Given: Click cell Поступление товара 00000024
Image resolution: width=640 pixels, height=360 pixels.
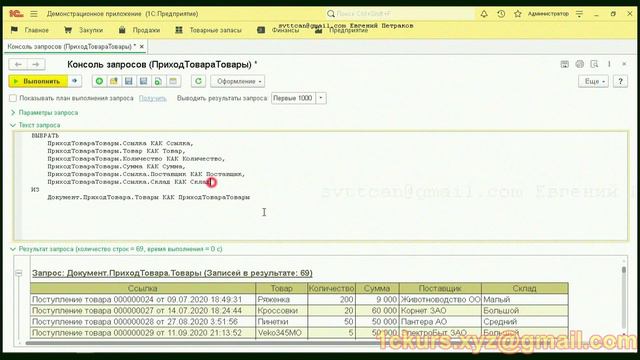Looking at the screenshot, I should (x=143, y=299).
